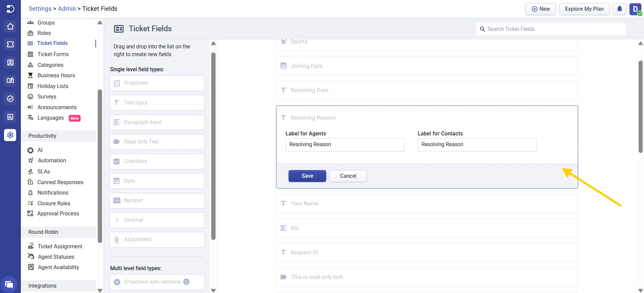Open the Knowledge Base book icon
Screen dimensions: 644x293
(x=10, y=80)
